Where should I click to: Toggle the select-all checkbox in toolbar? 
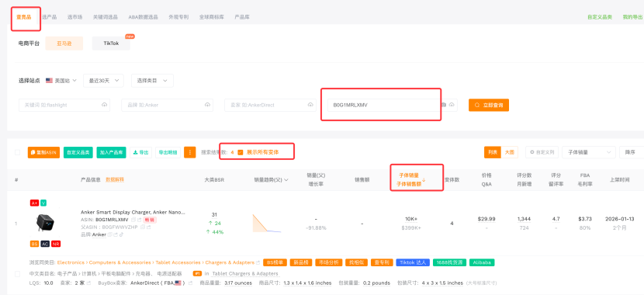pyautogui.click(x=17, y=152)
